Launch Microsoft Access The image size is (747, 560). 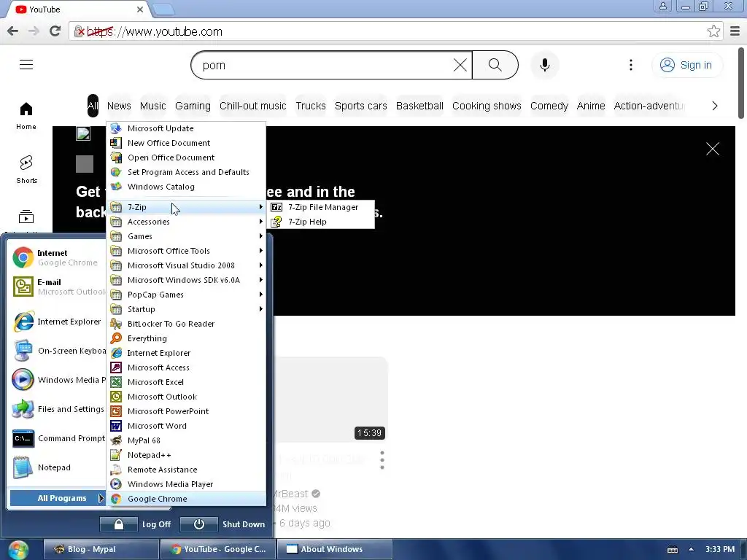(x=186, y=367)
